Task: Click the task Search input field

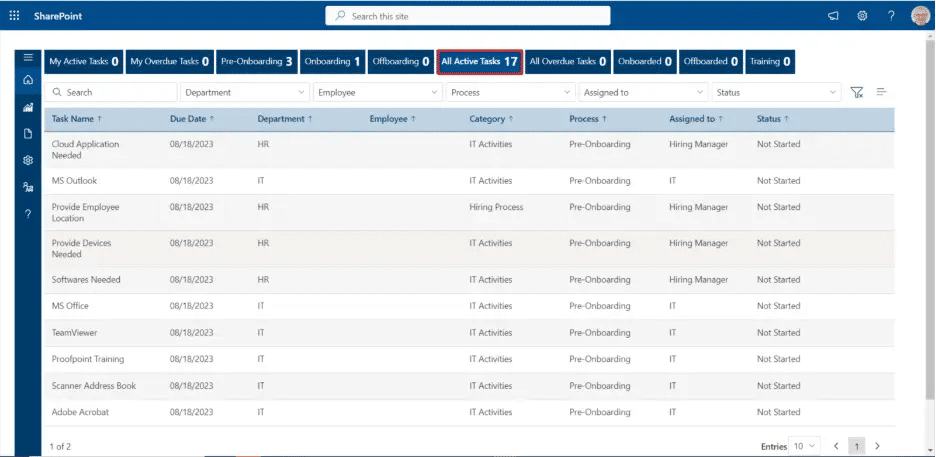Action: coord(112,92)
